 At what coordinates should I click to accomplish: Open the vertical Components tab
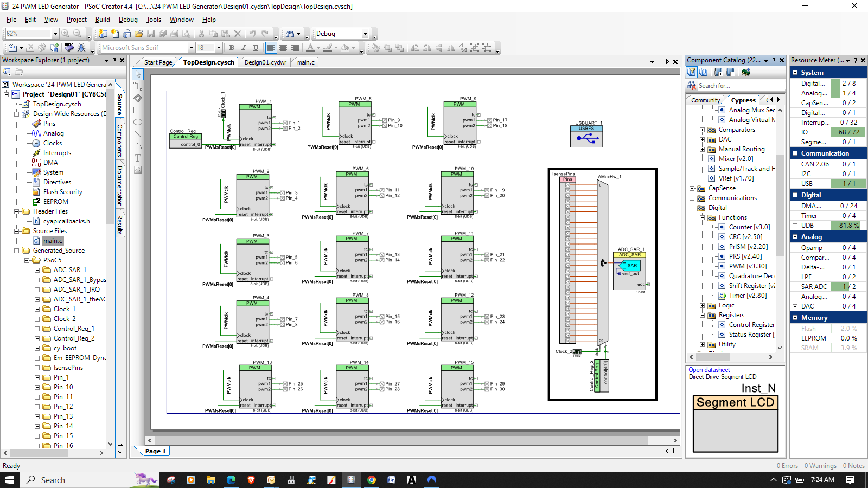pos(120,140)
